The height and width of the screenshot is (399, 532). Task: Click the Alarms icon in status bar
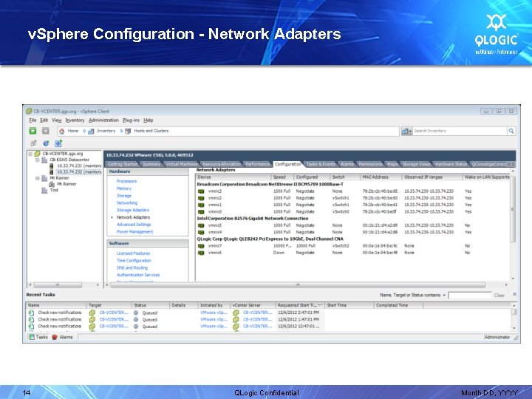(x=55, y=337)
